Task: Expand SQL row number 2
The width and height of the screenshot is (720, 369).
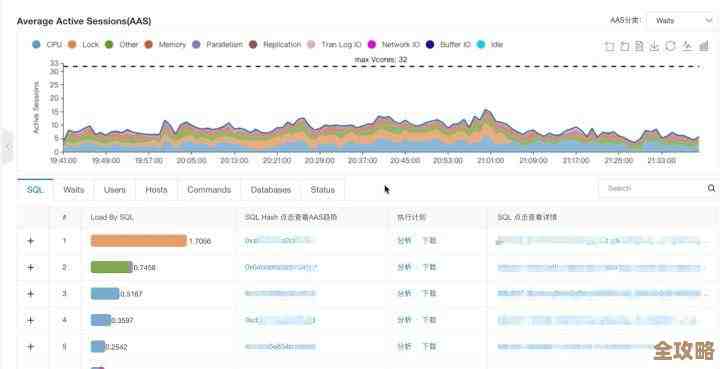Action: pos(31,267)
